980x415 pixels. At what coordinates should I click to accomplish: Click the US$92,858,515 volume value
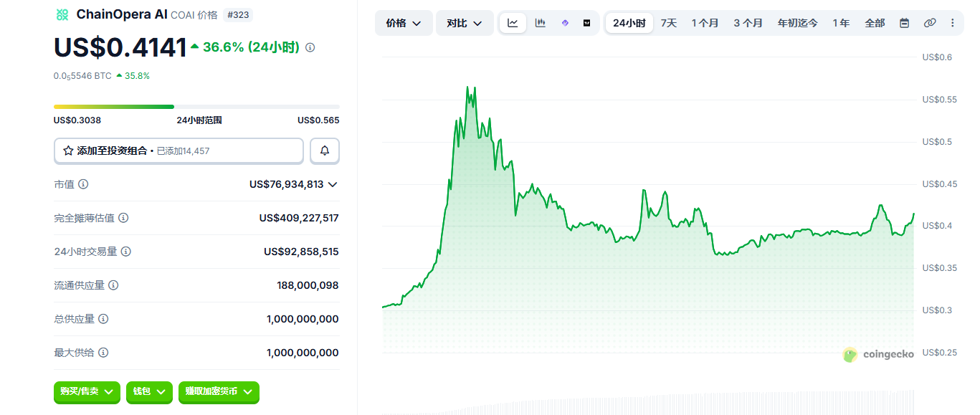301,252
